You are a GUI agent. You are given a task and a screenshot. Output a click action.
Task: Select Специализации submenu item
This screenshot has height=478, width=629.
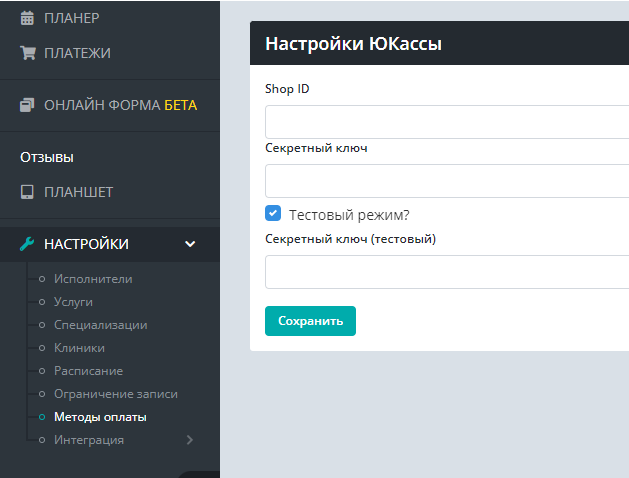click(100, 325)
